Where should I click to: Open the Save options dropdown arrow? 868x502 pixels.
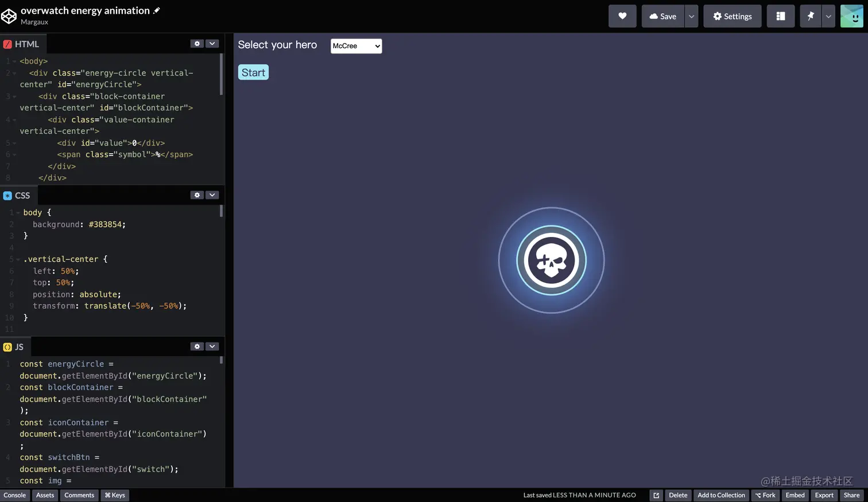692,16
